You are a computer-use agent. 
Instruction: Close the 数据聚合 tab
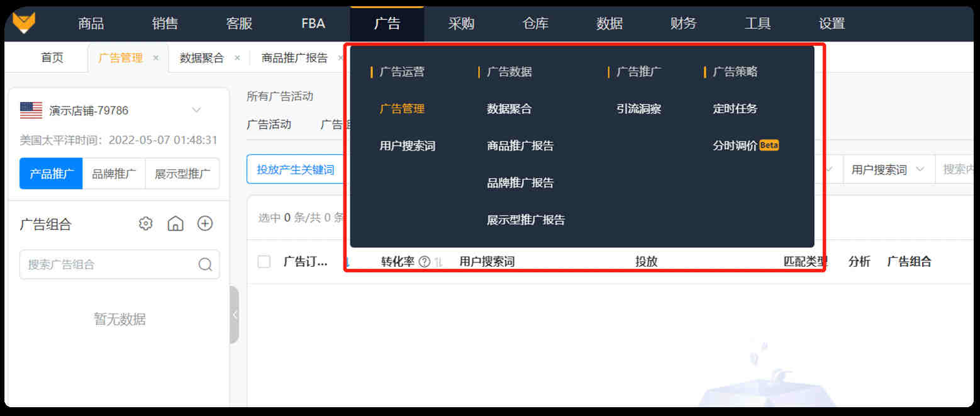coord(237,58)
